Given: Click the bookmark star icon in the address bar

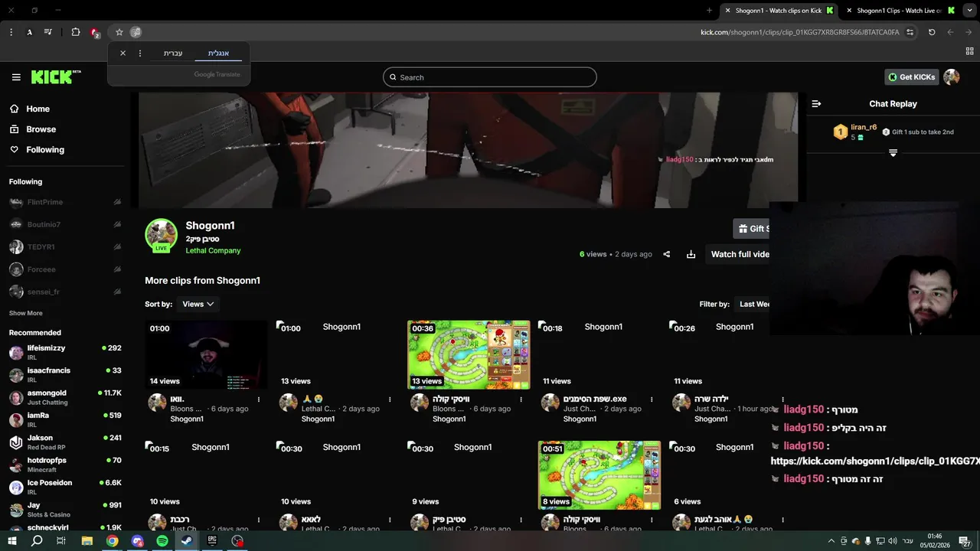Looking at the screenshot, I should 119,32.
